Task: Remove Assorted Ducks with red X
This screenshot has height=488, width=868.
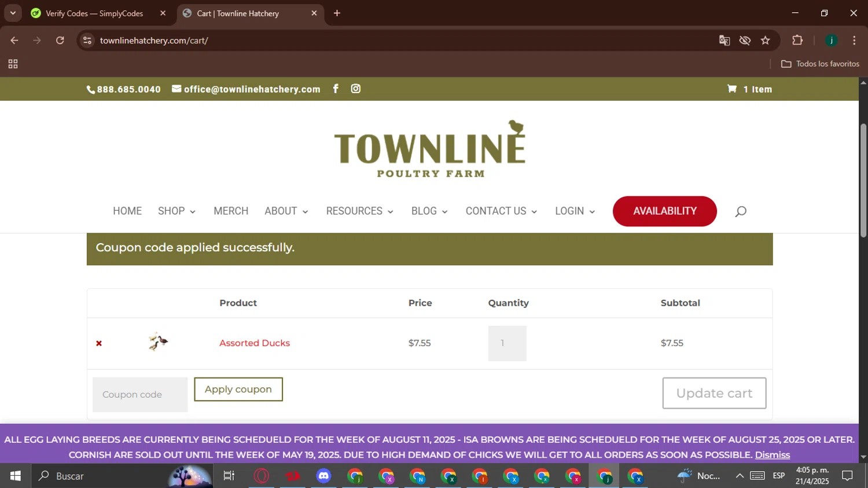Action: [x=99, y=343]
